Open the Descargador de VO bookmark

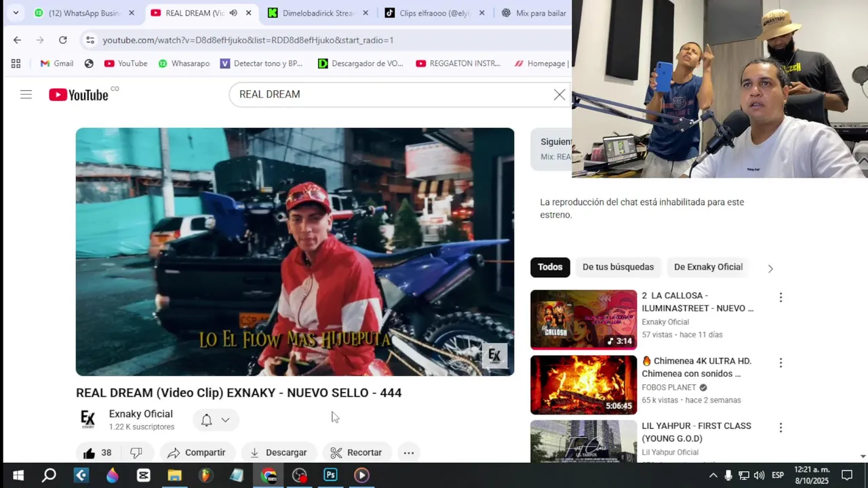(x=361, y=63)
